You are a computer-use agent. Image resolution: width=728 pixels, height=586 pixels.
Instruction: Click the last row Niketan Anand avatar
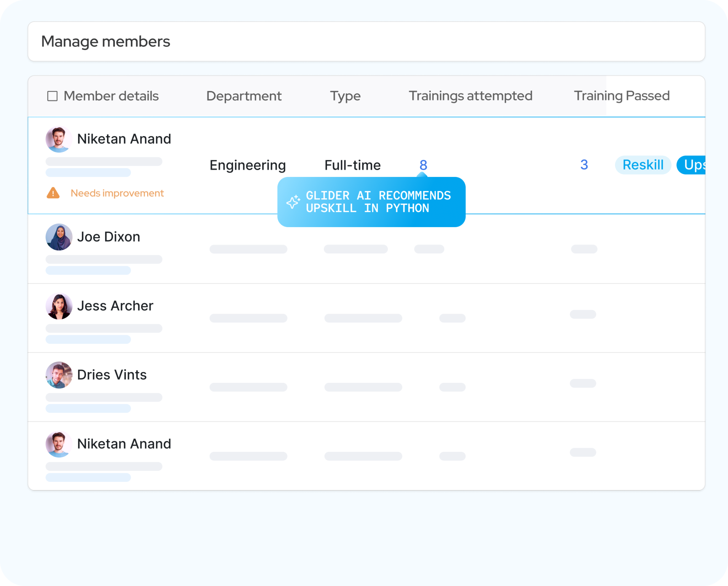pyautogui.click(x=59, y=444)
